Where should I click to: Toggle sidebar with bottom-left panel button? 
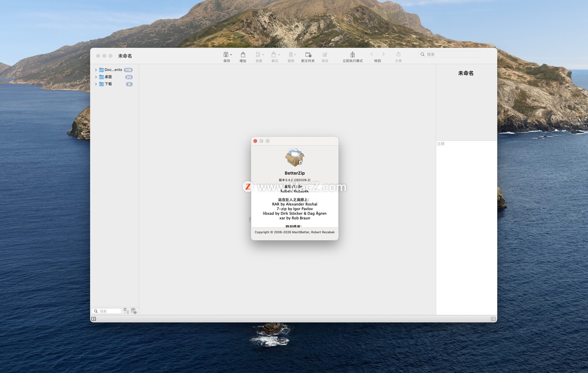pos(94,319)
